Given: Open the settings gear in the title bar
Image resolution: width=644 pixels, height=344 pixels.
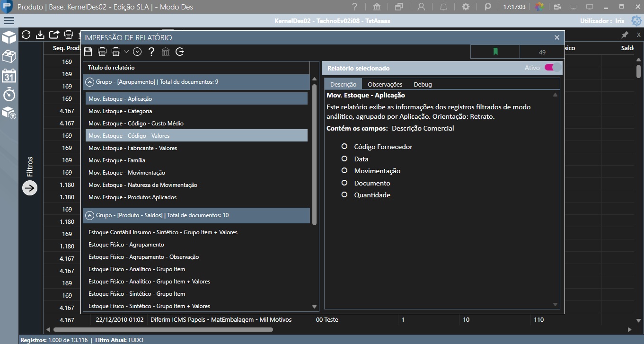Looking at the screenshot, I should tap(466, 7).
